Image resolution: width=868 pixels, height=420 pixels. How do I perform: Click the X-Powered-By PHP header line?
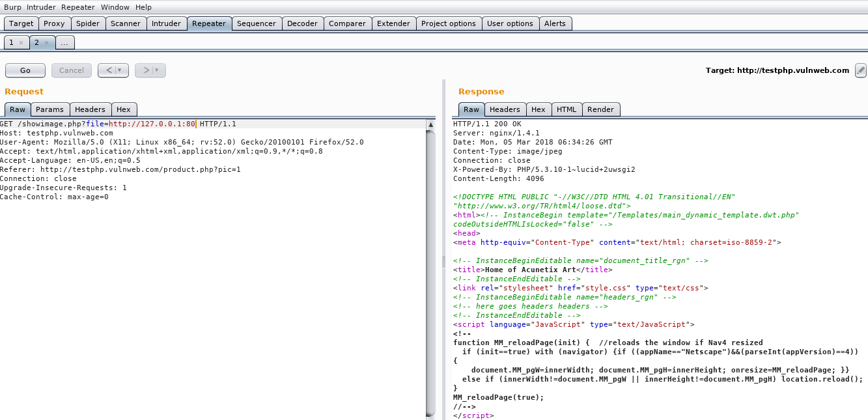pos(544,169)
